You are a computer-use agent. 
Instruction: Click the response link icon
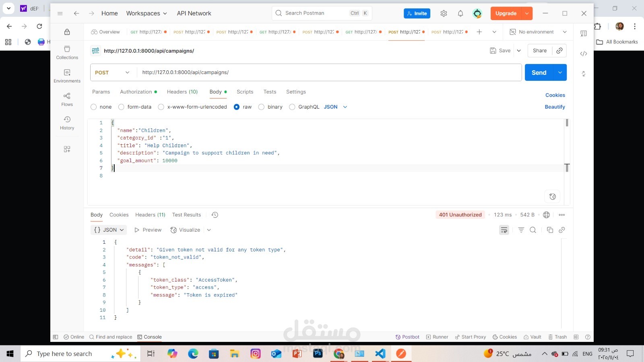[562, 230]
